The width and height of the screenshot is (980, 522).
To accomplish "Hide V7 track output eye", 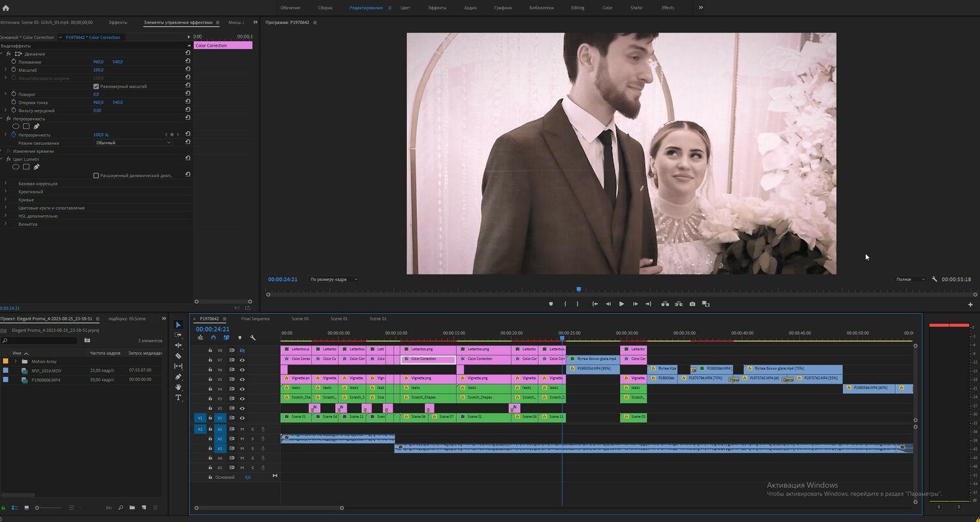I will click(x=242, y=360).
